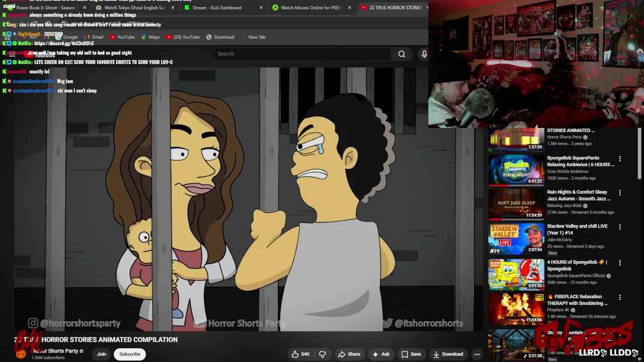Click the Download button under the video
644x362 pixels.
coord(448,354)
